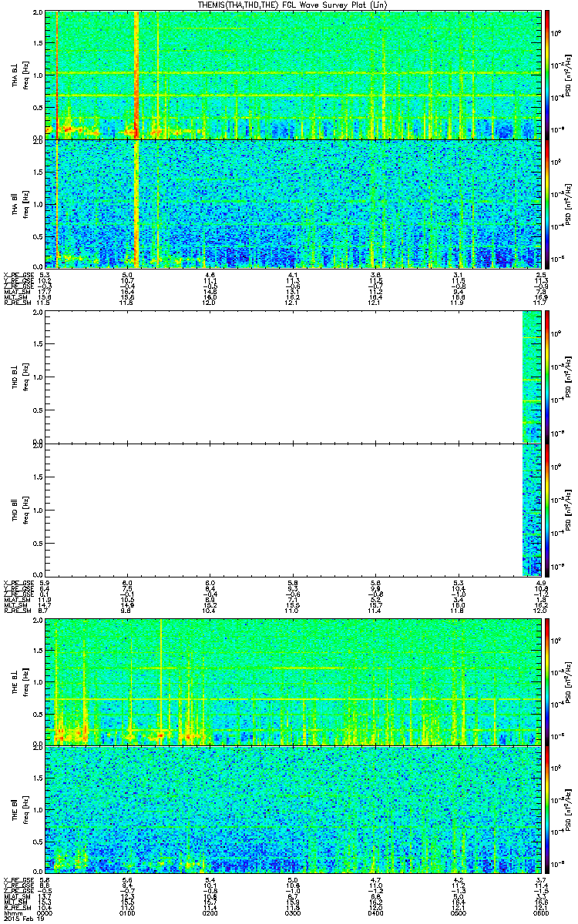
Task: Click the 0200 time tick label
Action: (210, 913)
